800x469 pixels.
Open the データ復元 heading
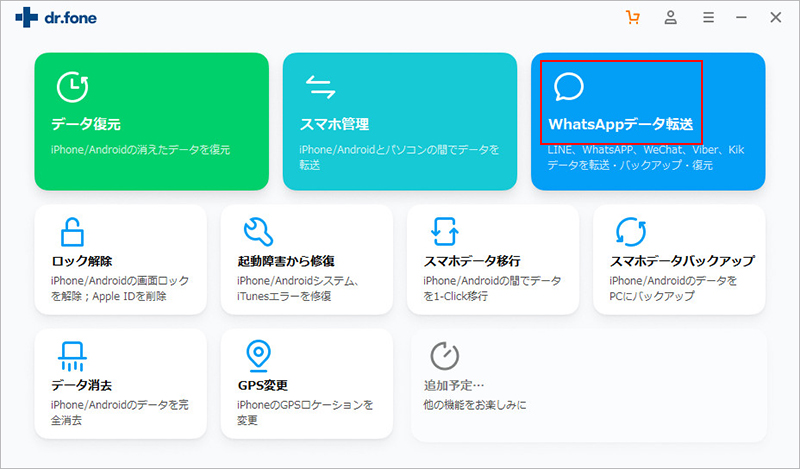point(86,124)
